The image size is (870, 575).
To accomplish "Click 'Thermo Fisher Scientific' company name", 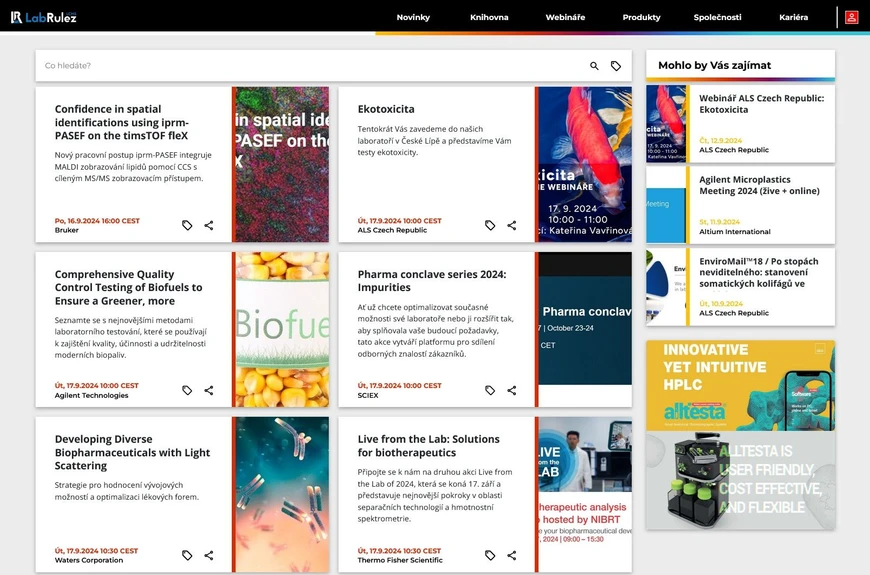I will 400,561.
